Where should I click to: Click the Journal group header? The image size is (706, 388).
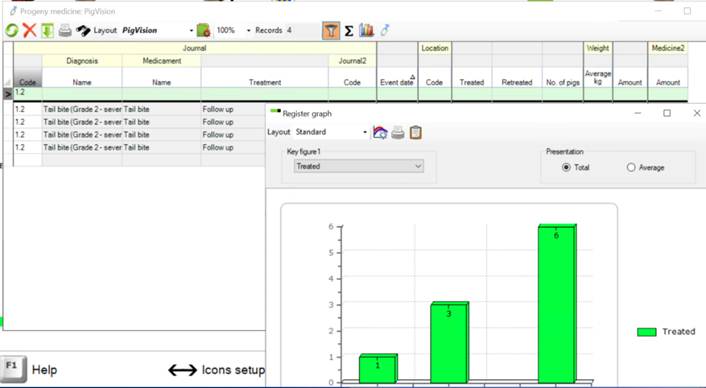coord(195,48)
